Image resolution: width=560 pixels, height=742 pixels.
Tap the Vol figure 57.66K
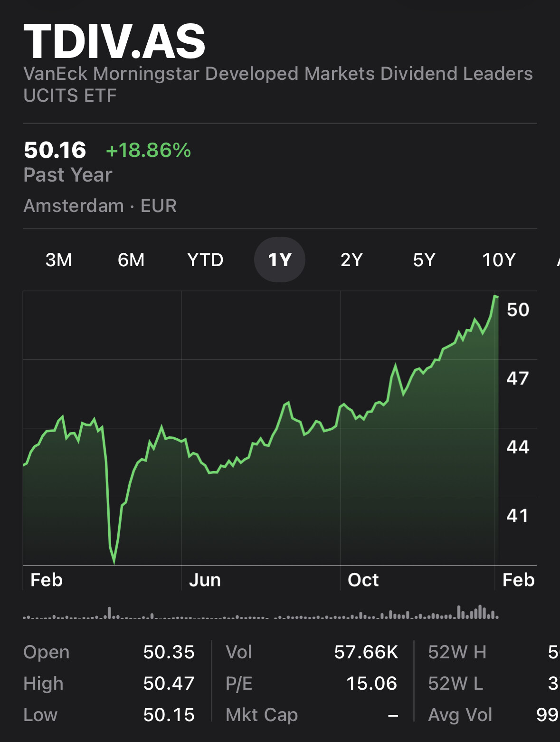click(366, 652)
